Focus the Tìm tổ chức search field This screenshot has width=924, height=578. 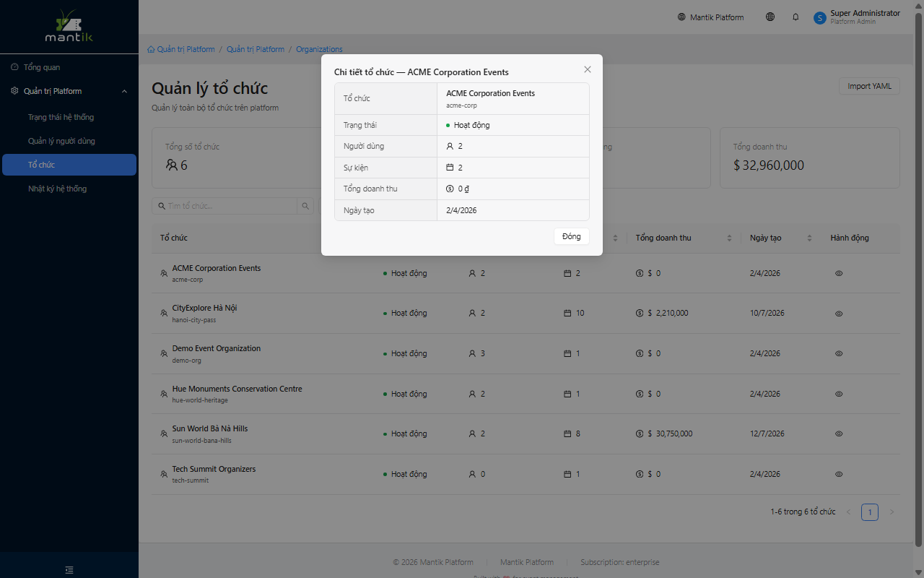pyautogui.click(x=225, y=206)
